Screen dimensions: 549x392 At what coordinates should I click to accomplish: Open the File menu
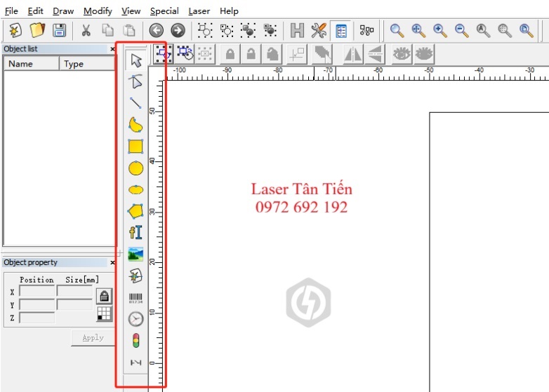click(11, 11)
